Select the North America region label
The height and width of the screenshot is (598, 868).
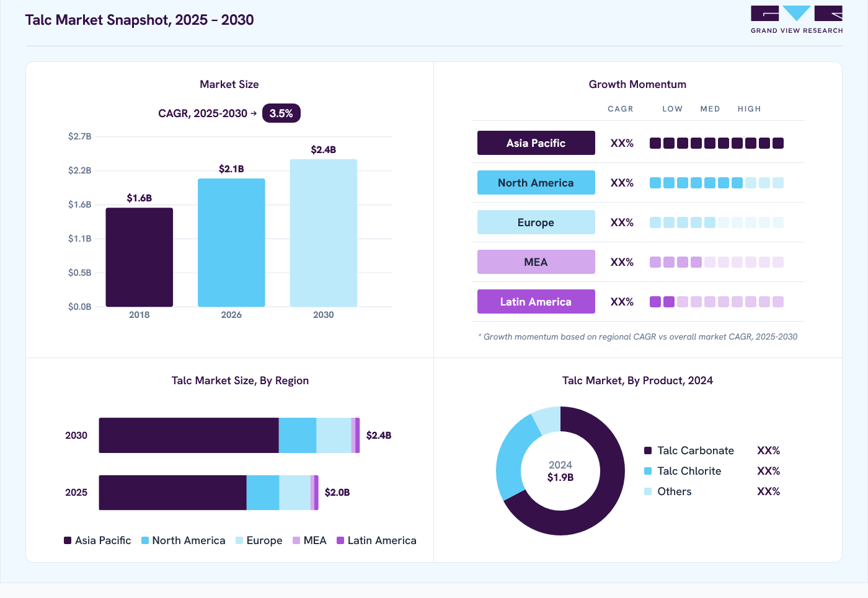click(536, 183)
